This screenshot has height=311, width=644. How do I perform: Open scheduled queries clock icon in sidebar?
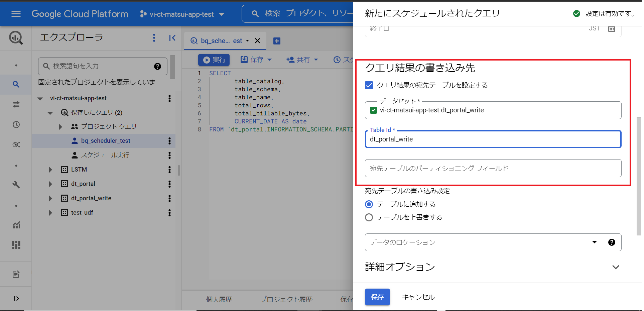16,124
